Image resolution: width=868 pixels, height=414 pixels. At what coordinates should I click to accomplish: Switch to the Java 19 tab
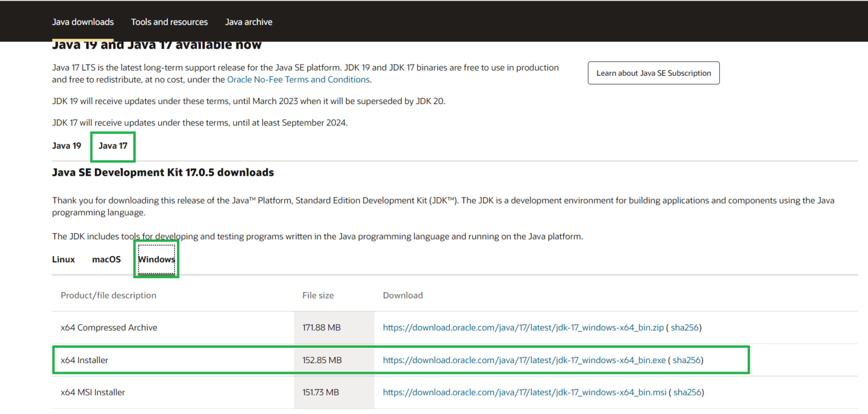coord(67,146)
